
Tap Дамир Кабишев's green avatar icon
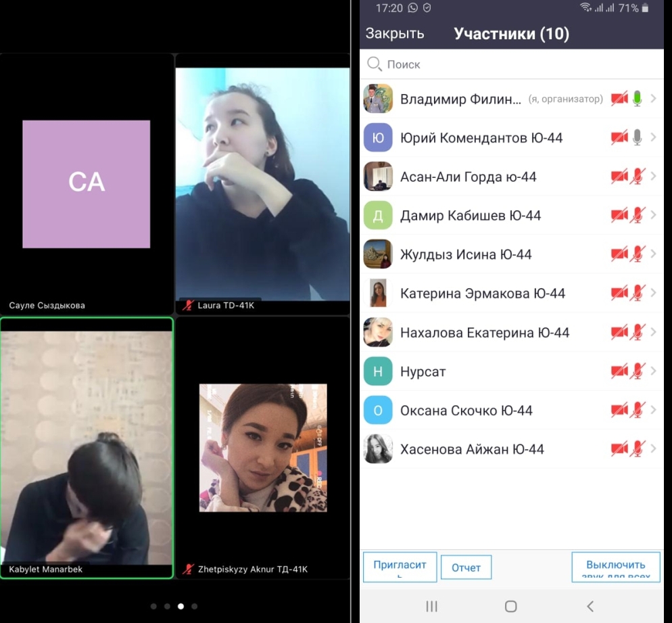coord(378,215)
